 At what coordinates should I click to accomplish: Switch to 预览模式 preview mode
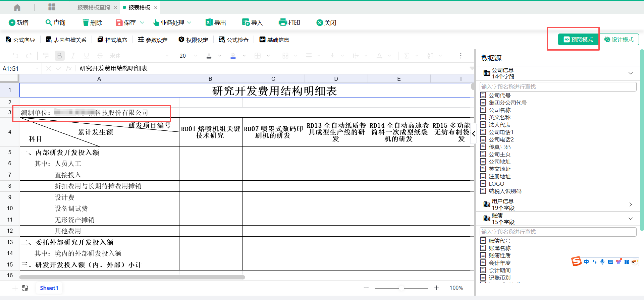[578, 40]
